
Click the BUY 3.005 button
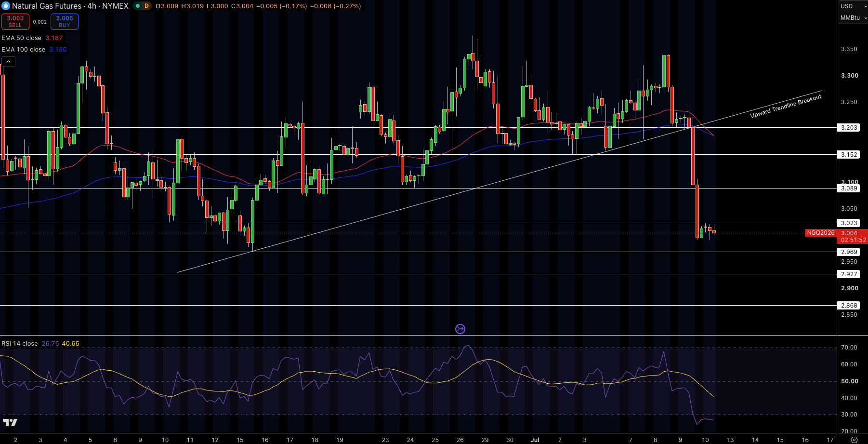65,22
